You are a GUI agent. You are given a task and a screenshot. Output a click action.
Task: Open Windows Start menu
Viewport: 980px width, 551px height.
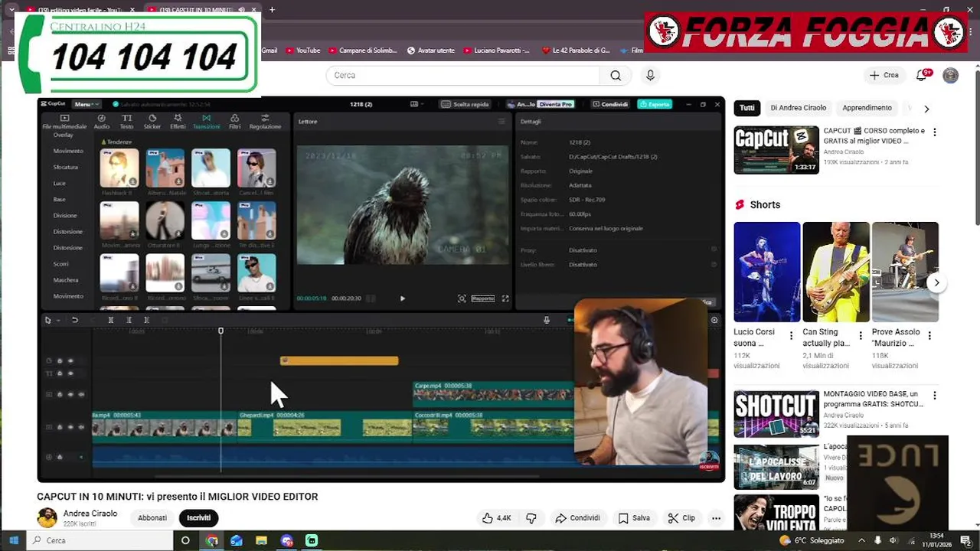click(x=13, y=540)
